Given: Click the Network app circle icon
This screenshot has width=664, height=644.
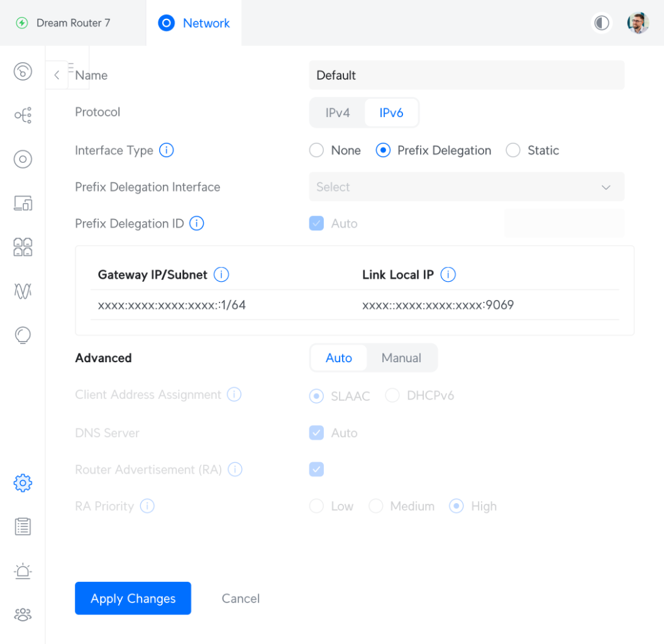Looking at the screenshot, I should pyautogui.click(x=167, y=23).
